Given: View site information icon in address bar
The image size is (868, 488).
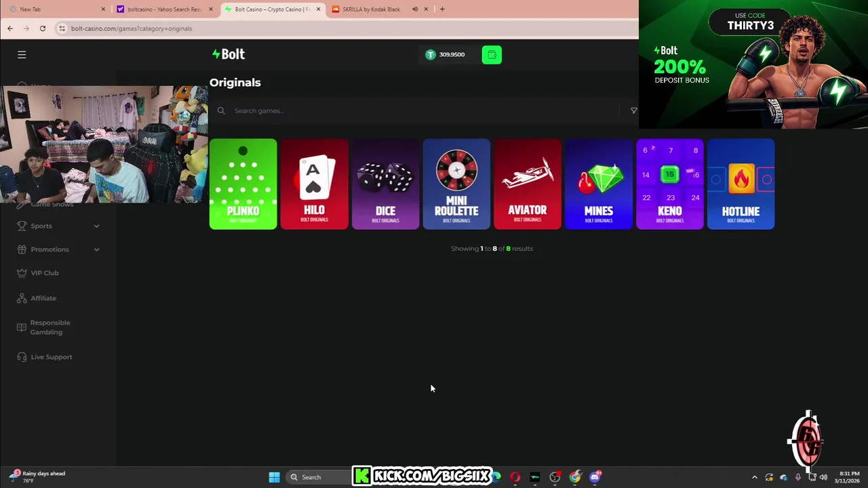Looking at the screenshot, I should (x=62, y=28).
